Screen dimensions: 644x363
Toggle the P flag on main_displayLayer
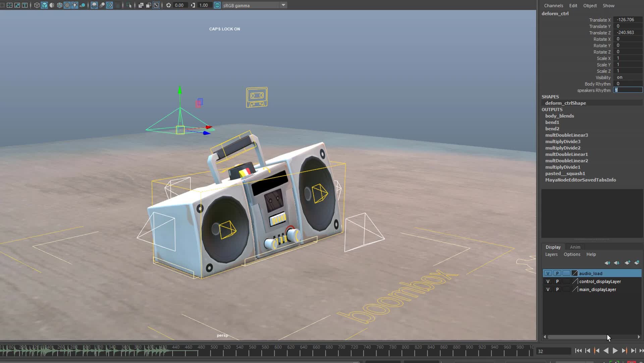[557, 289]
